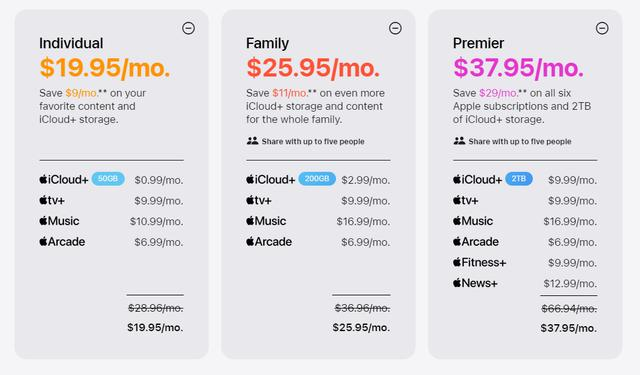Click the 2TB iCloud+ storage badge
Image resolution: width=640 pixels, height=375 pixels.
519,179
